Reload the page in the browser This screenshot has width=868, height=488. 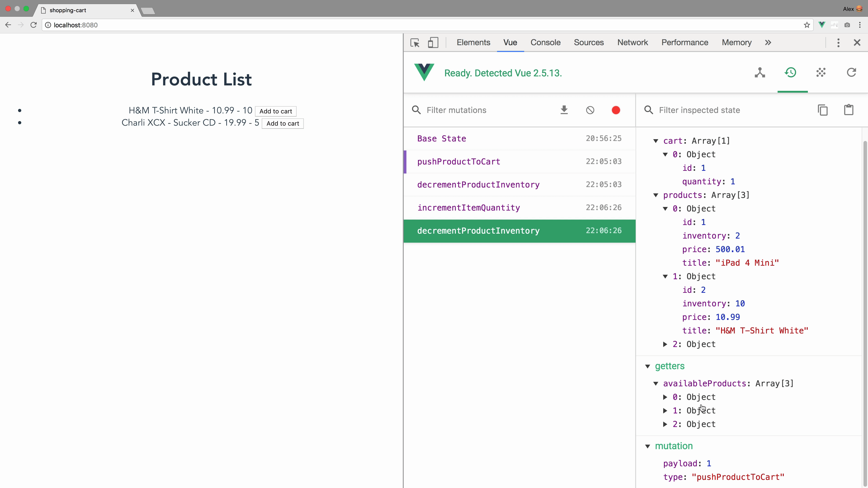point(33,25)
